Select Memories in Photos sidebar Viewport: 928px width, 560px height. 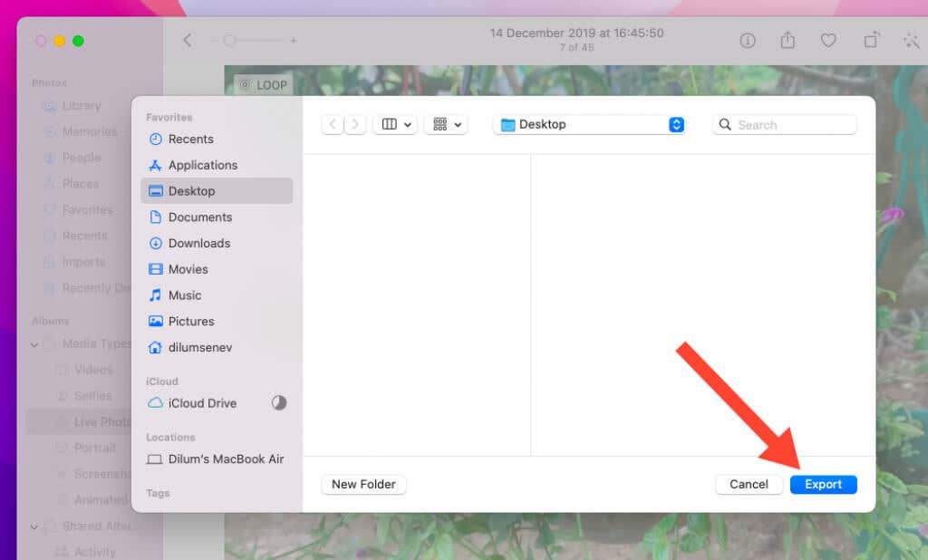89,131
